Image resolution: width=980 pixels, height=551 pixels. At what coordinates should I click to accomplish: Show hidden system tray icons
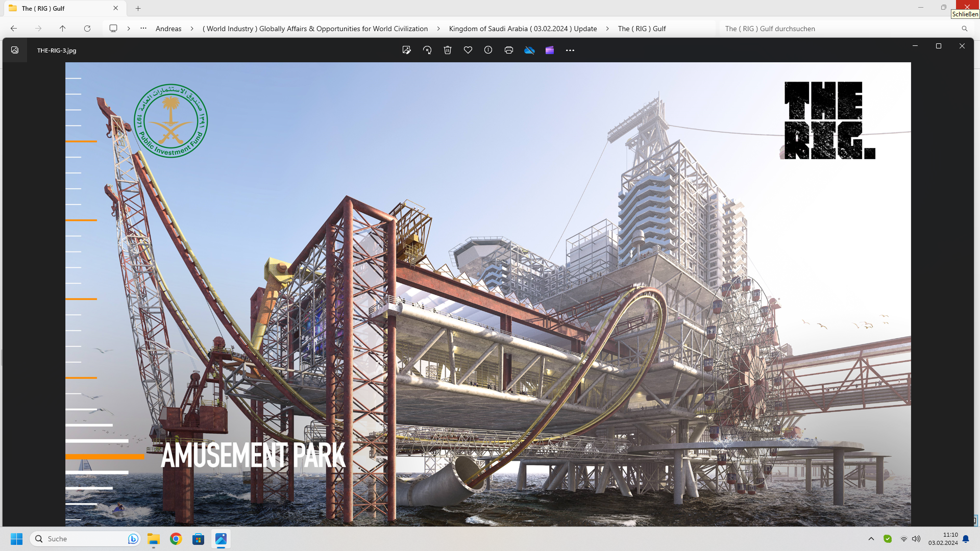point(871,539)
